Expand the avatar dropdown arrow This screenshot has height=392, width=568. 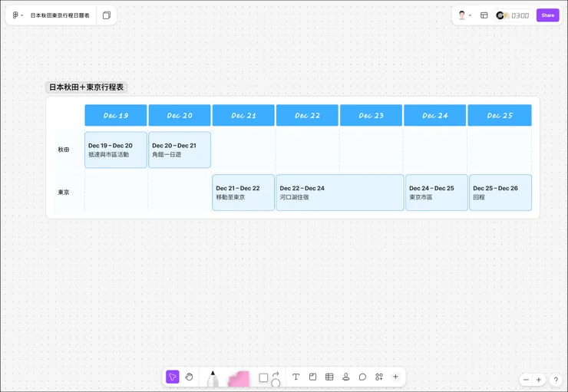pos(471,15)
